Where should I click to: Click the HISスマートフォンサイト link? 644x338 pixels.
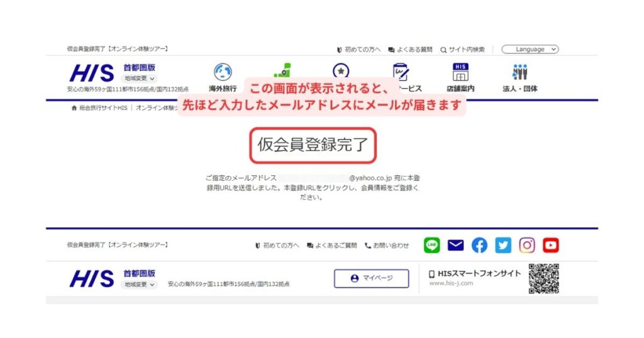click(x=474, y=273)
